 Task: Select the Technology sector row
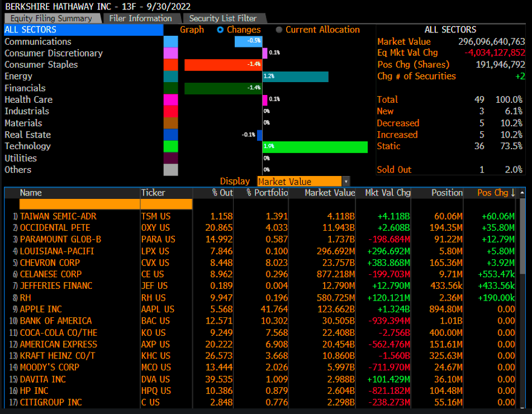[x=83, y=146]
